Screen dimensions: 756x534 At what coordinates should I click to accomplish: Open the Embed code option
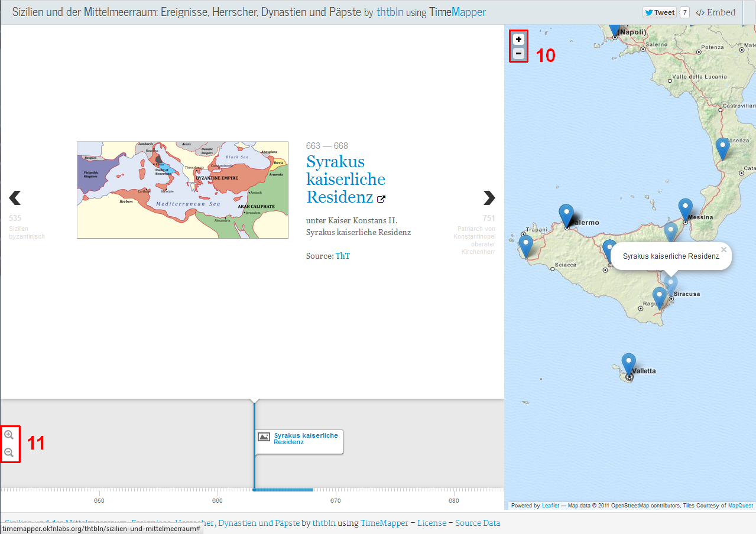[716, 12]
